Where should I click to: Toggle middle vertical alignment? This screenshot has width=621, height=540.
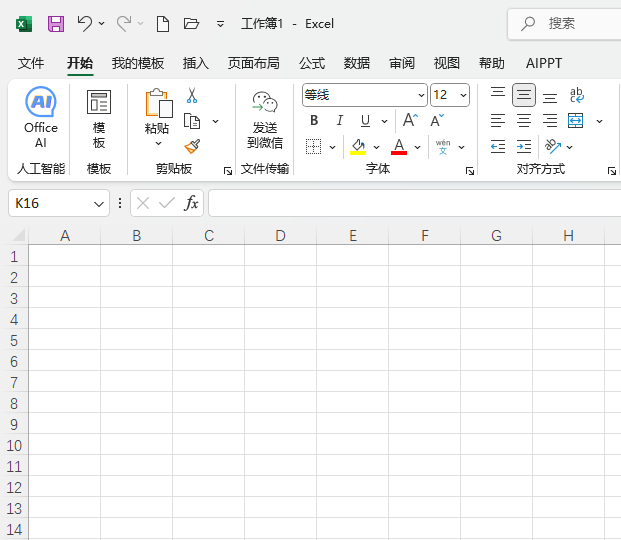[x=524, y=95]
